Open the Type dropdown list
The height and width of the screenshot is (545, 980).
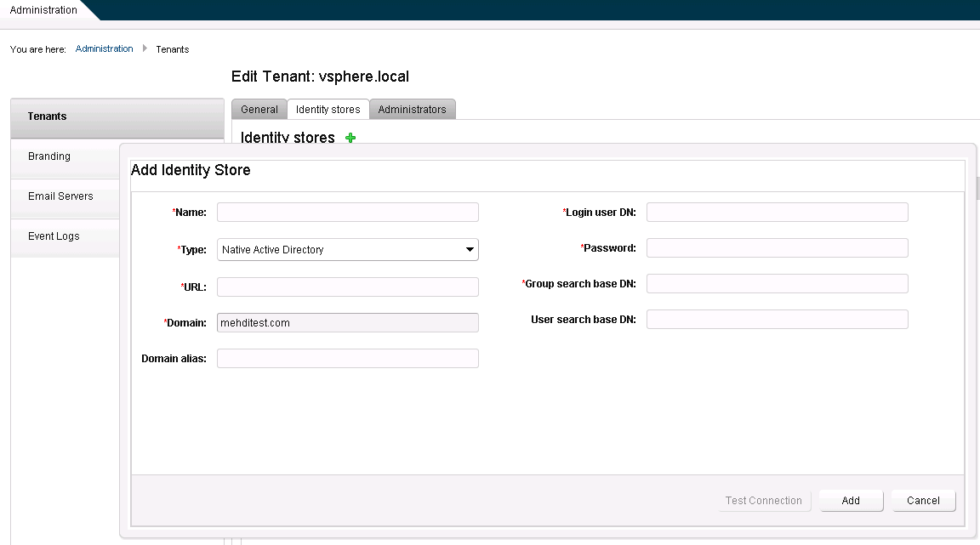pos(347,250)
